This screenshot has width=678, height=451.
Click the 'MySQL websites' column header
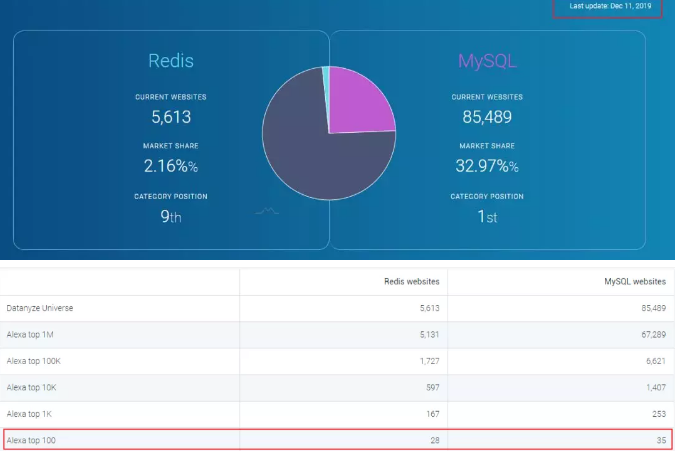coord(635,281)
